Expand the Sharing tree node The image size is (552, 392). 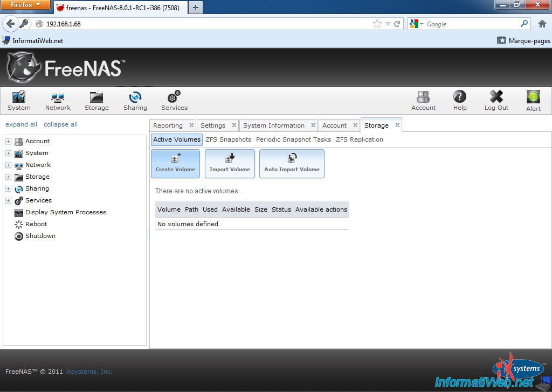coord(9,189)
